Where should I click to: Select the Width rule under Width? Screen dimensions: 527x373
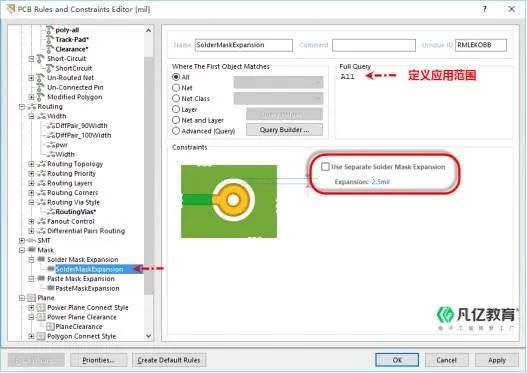(65, 154)
